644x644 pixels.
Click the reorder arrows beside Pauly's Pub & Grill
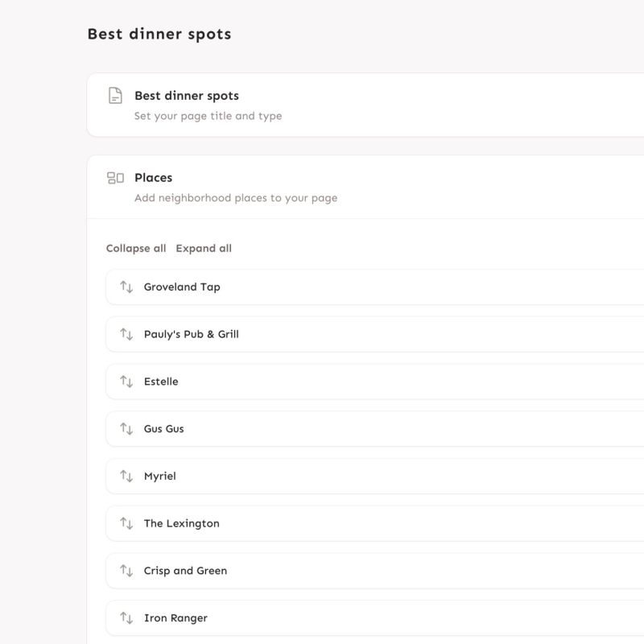point(126,334)
